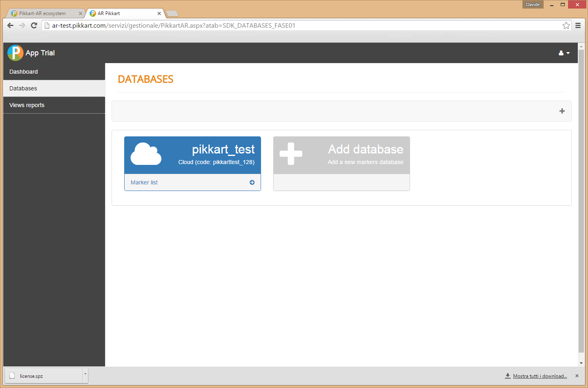Click the big plus Add database icon
The height and width of the screenshot is (388, 588).
pos(291,154)
